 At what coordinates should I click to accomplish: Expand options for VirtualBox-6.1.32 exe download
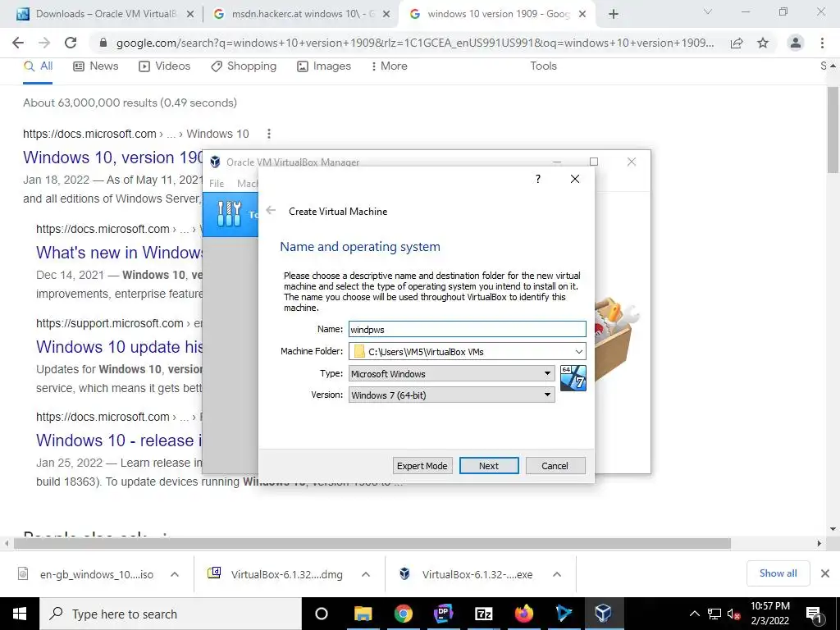coord(557,574)
